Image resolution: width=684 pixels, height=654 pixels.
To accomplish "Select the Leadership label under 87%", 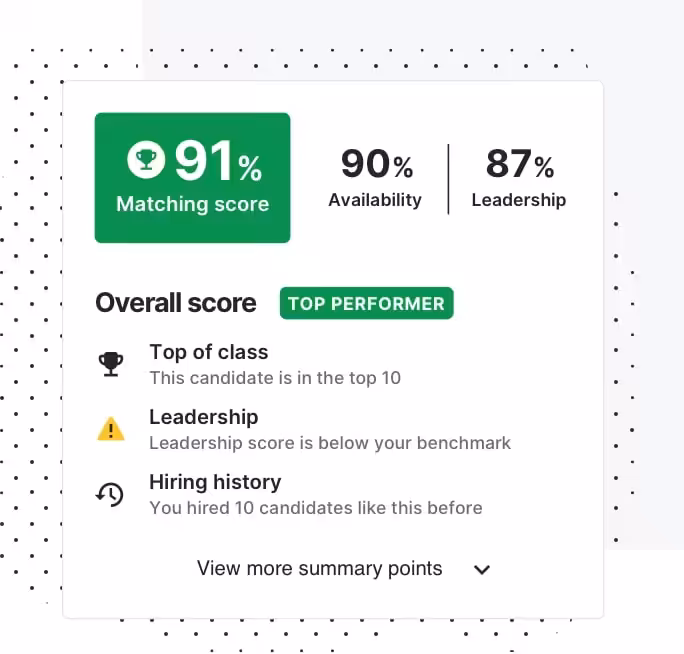I will click(519, 200).
